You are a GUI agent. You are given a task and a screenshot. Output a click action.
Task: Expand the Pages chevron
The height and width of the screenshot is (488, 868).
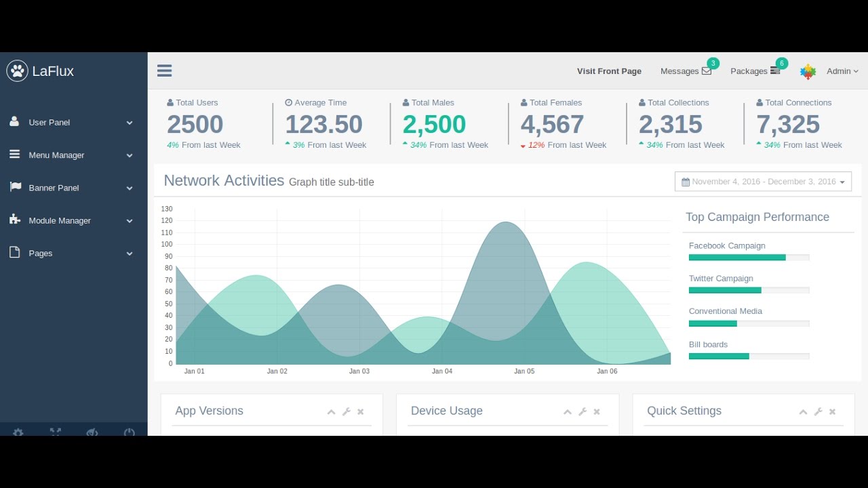pos(130,253)
